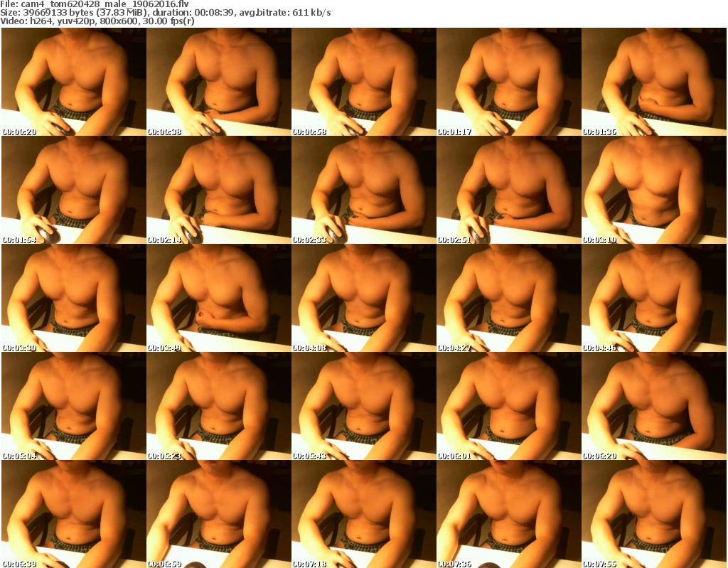Select the thumbnail stamped 00:06:01
Image resolution: width=728 pixels, height=568 pixels.
[x=509, y=407]
